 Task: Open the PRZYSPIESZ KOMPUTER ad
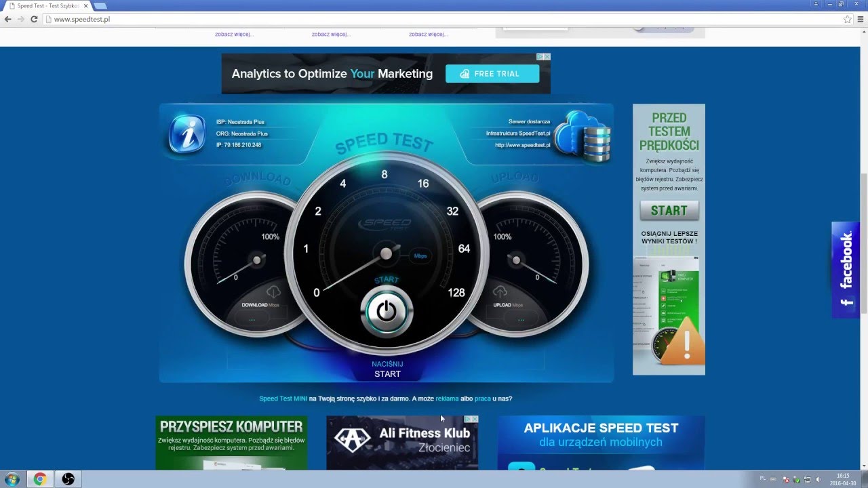(x=231, y=443)
